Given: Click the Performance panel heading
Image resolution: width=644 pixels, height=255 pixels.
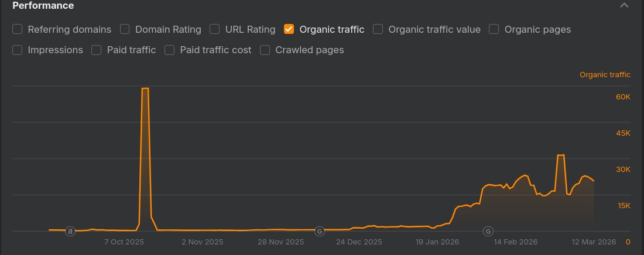Looking at the screenshot, I should 43,5.
